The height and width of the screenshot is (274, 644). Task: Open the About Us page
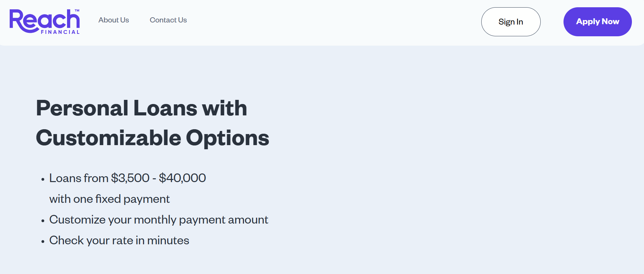[x=114, y=20]
